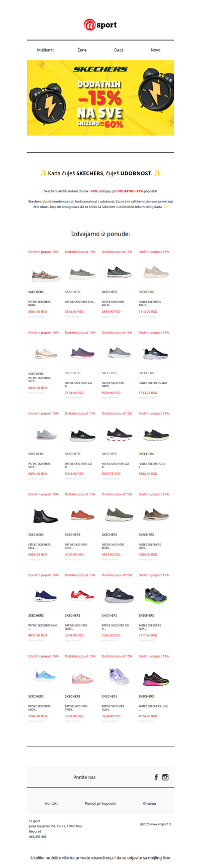
Task: Open the Kontakt footer link
Action: click(51, 803)
